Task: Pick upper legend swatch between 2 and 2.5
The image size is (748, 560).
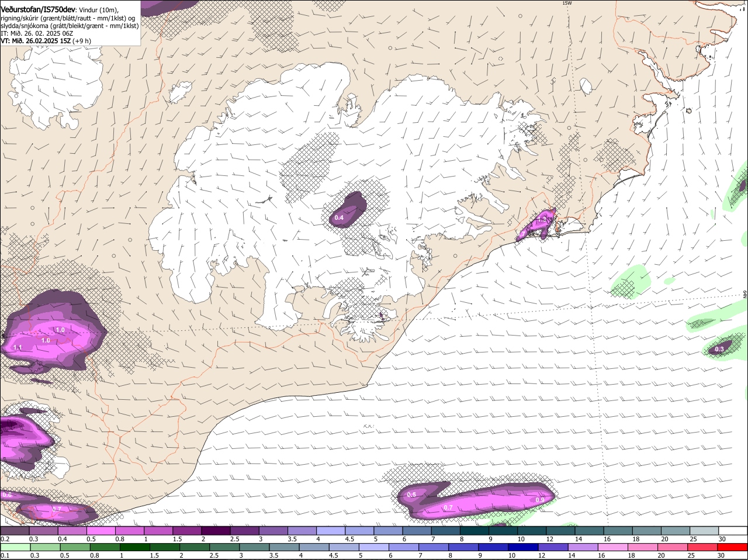Action: coord(216,530)
